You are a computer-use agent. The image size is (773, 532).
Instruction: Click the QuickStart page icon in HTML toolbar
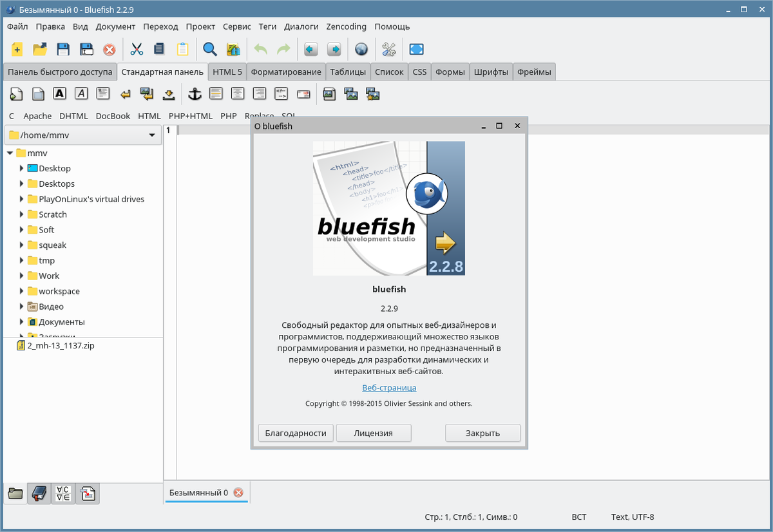click(17, 94)
